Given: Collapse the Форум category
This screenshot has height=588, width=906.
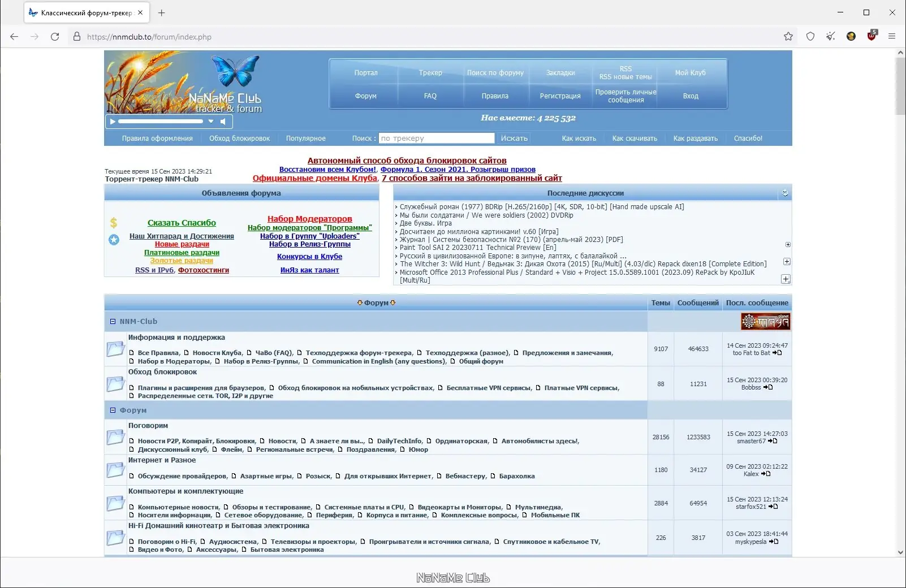Looking at the screenshot, I should (x=113, y=410).
